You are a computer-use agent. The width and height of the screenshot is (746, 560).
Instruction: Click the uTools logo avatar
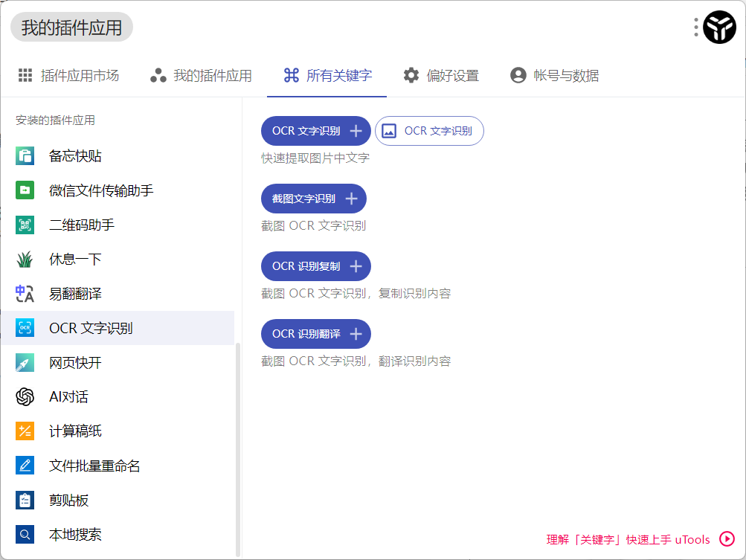[718, 28]
